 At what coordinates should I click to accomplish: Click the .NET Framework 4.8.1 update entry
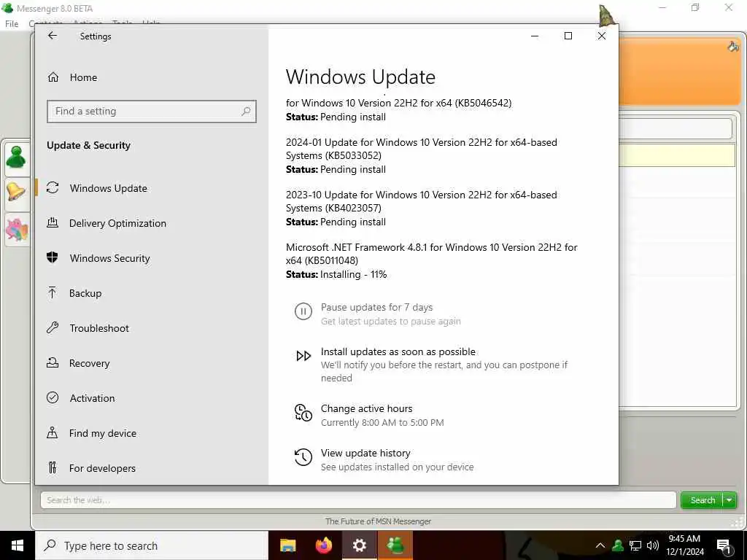[432, 253]
